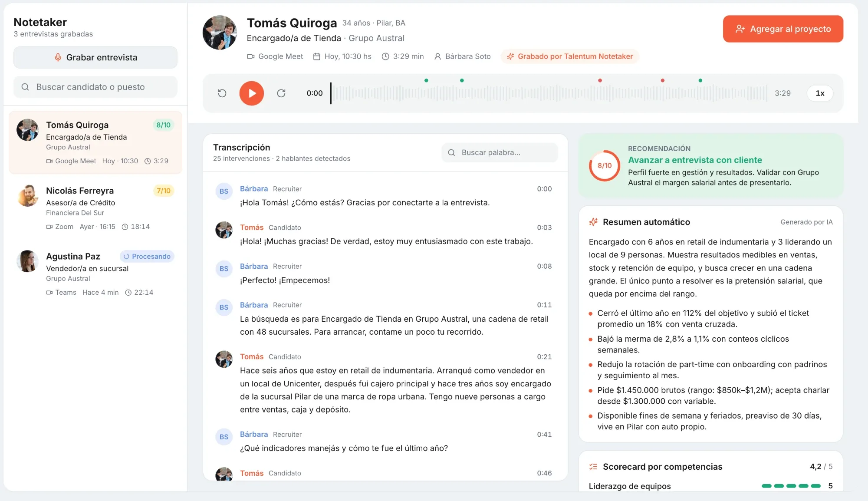Click Tomás's avatar at timestamp 0:03

pos(224,230)
